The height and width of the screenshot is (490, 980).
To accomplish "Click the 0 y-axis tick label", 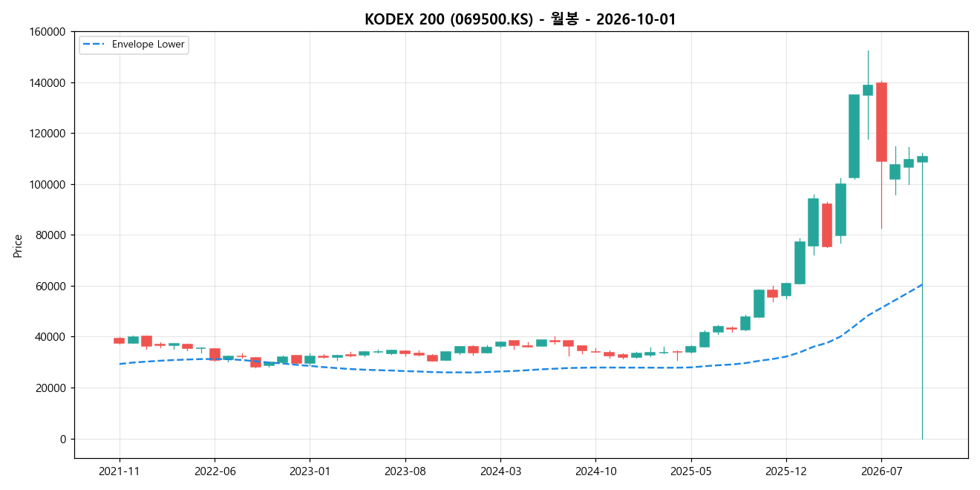I will (x=63, y=439).
